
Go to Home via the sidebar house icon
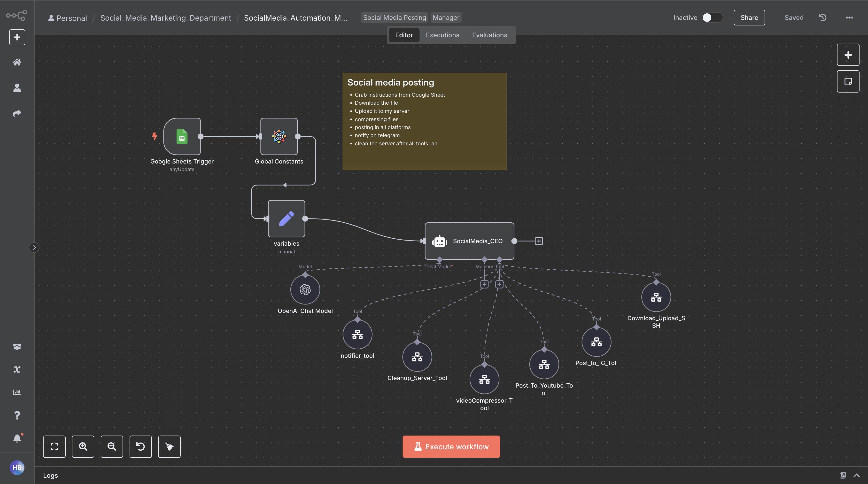[17, 62]
